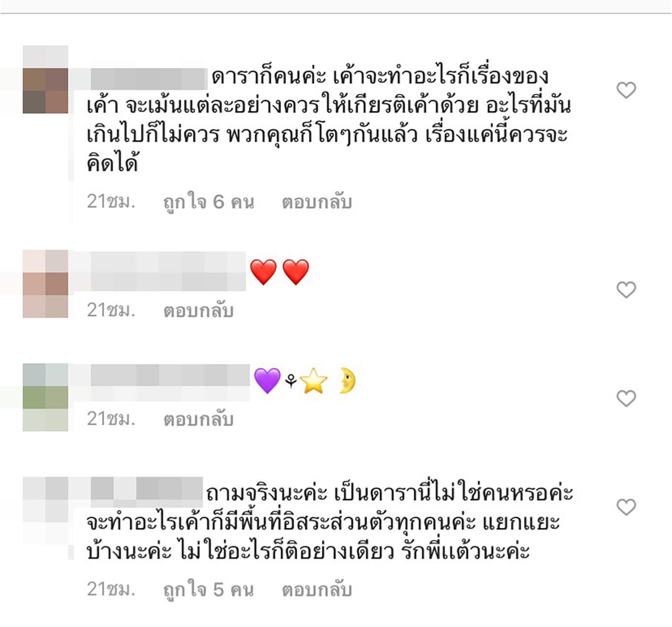Reply to the two red hearts comment
Viewport: 672px width, 627px height.
(x=198, y=311)
